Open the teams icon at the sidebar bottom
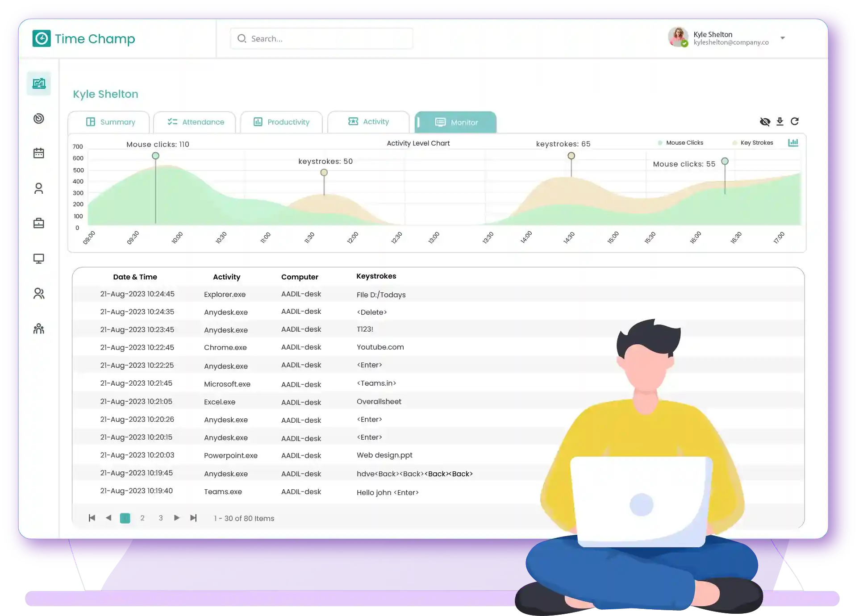The height and width of the screenshot is (616, 859). [39, 329]
